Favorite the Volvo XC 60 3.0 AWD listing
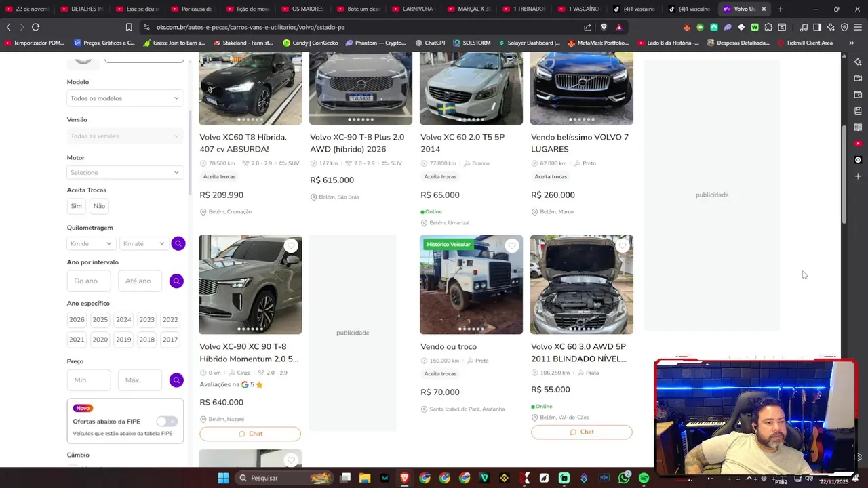Image resolution: width=868 pixels, height=488 pixels. [x=623, y=246]
